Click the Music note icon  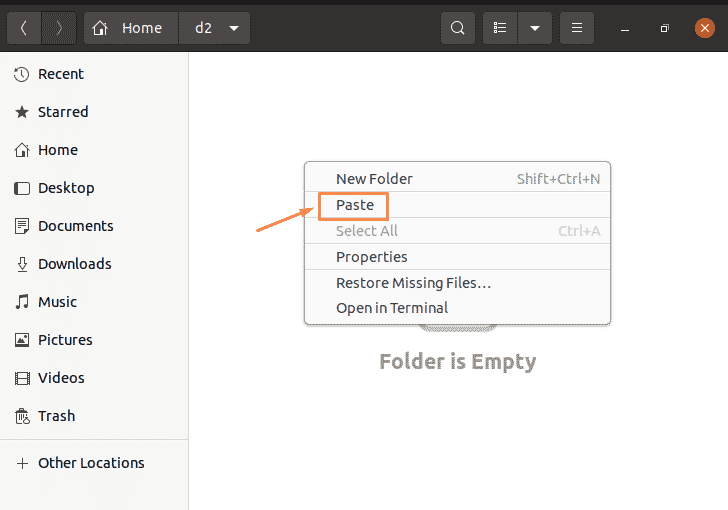tap(21, 302)
